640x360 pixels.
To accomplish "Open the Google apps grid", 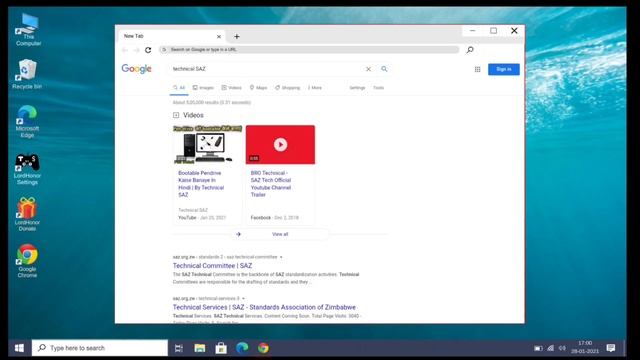I will point(477,69).
